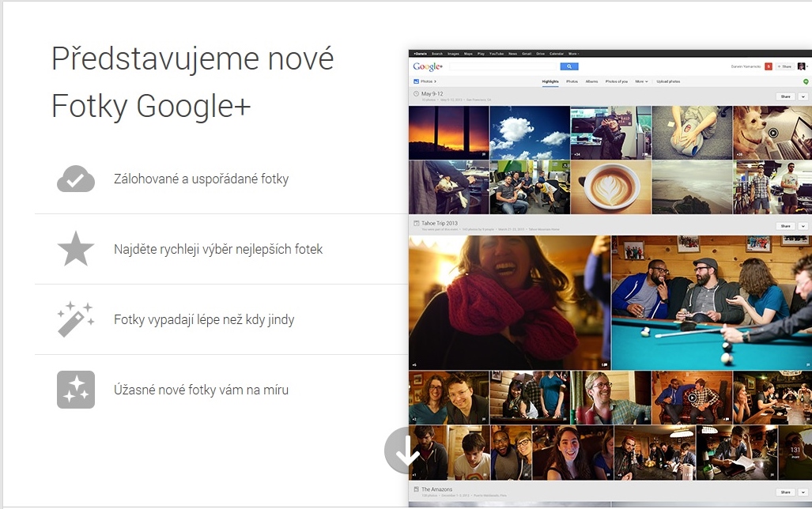Click the Photos breadcrumb link
This screenshot has width=812, height=509.
point(427,81)
